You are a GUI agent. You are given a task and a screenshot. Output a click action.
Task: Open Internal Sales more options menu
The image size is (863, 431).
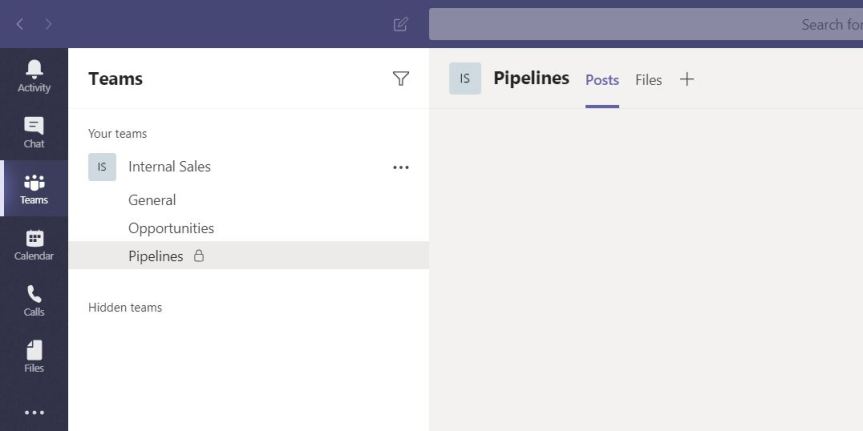coord(401,167)
